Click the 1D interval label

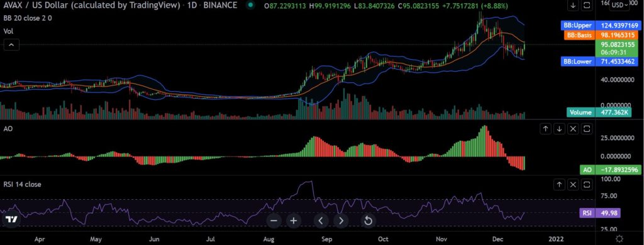point(192,5)
